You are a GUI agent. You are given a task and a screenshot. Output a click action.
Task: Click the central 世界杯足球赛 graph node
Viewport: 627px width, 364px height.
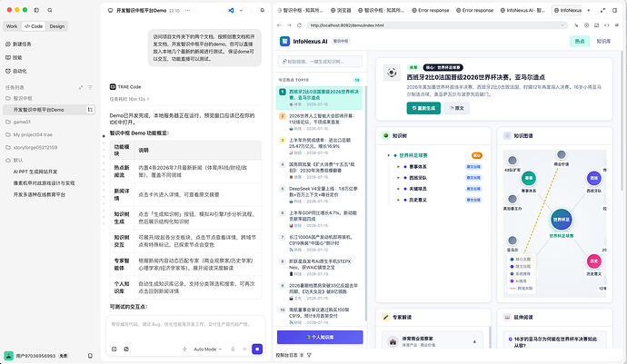(561, 220)
